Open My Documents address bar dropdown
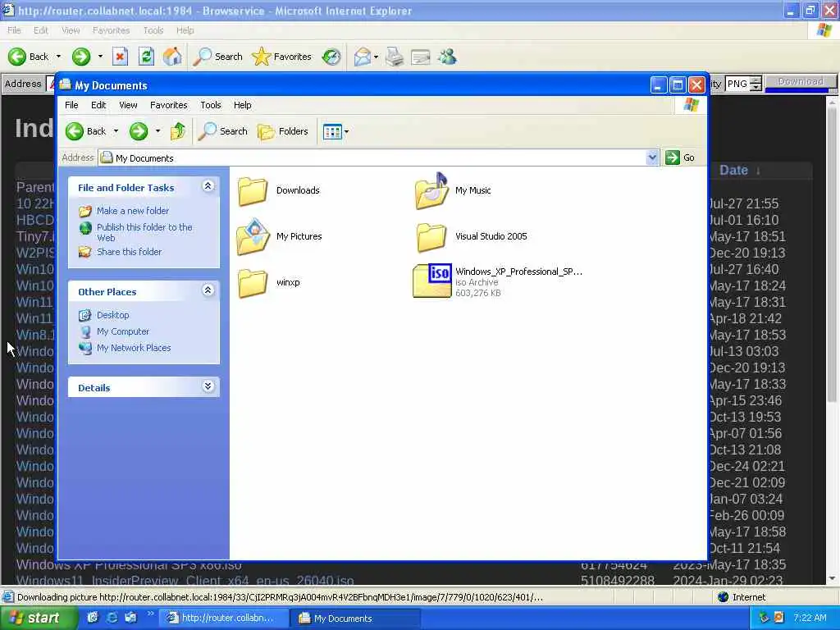Image resolution: width=840 pixels, height=630 pixels. tap(652, 157)
